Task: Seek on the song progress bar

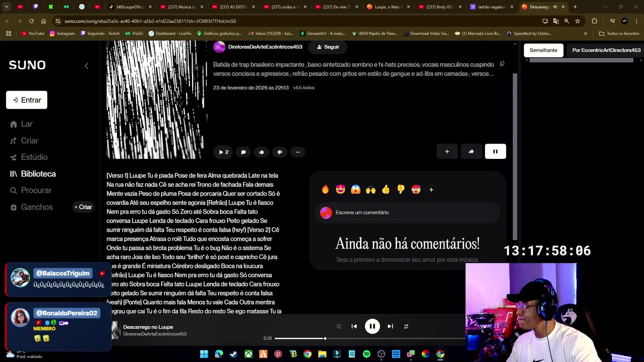Action: pyautogui.click(x=370, y=338)
